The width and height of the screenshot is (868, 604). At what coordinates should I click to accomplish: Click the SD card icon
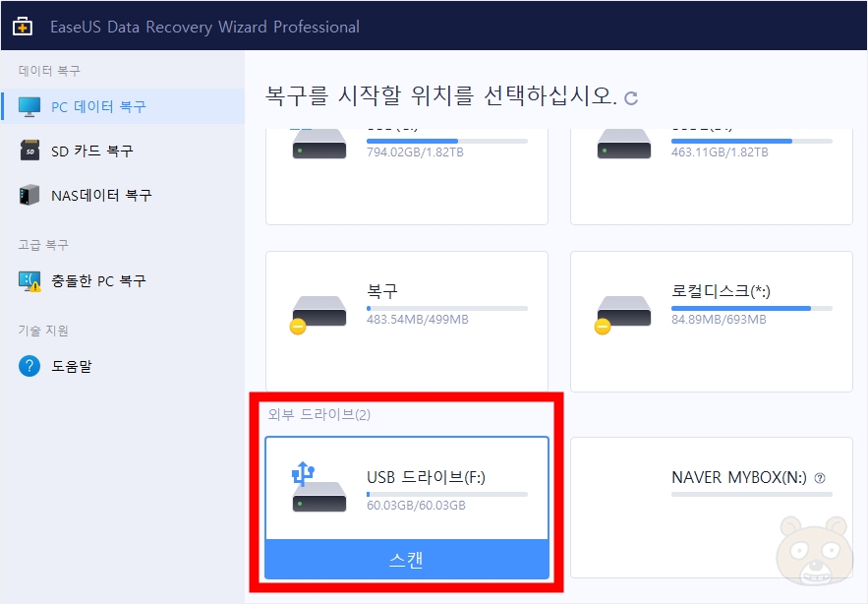point(29,151)
